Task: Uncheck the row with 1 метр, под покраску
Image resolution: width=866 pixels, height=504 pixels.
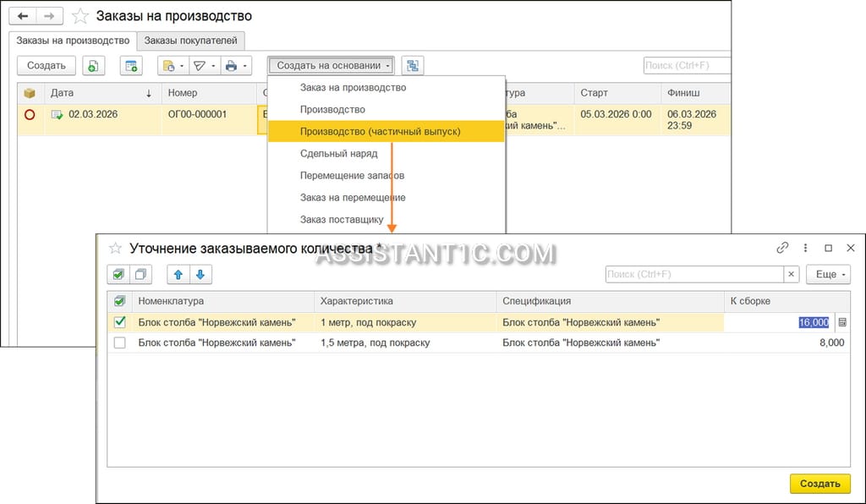Action: click(x=119, y=322)
